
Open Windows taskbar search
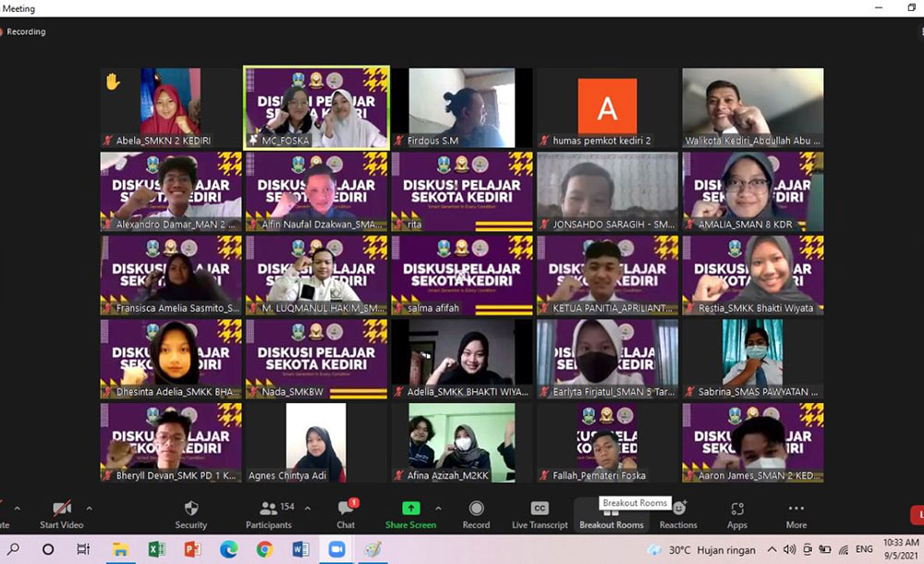13,549
